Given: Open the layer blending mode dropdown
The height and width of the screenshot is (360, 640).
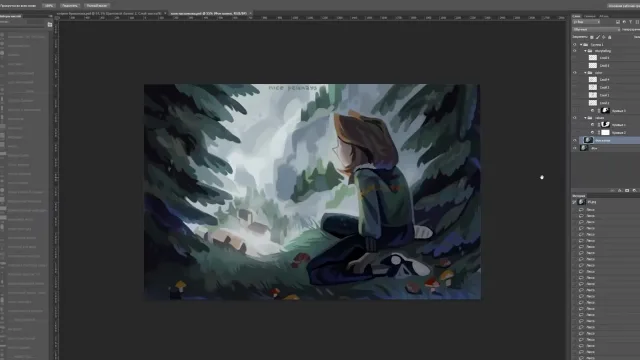Looking at the screenshot, I should pyautogui.click(x=596, y=29).
